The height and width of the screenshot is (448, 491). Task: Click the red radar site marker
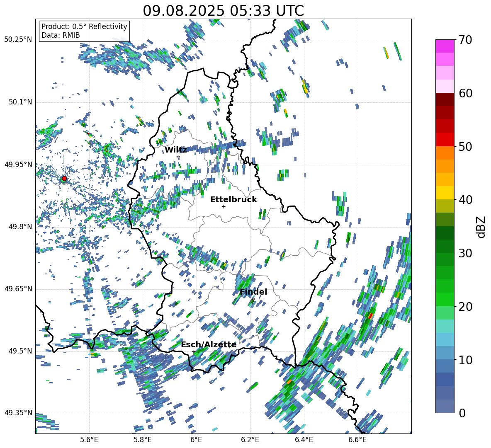pos(64,179)
